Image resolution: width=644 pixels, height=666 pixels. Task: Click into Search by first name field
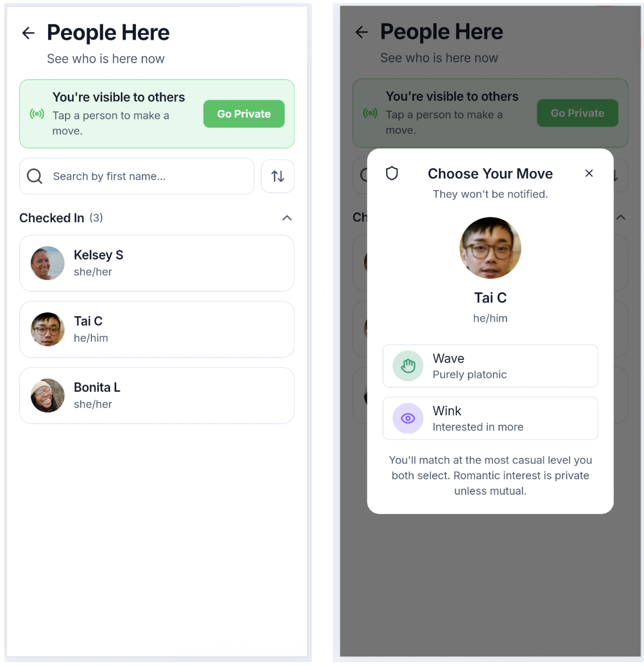click(137, 176)
